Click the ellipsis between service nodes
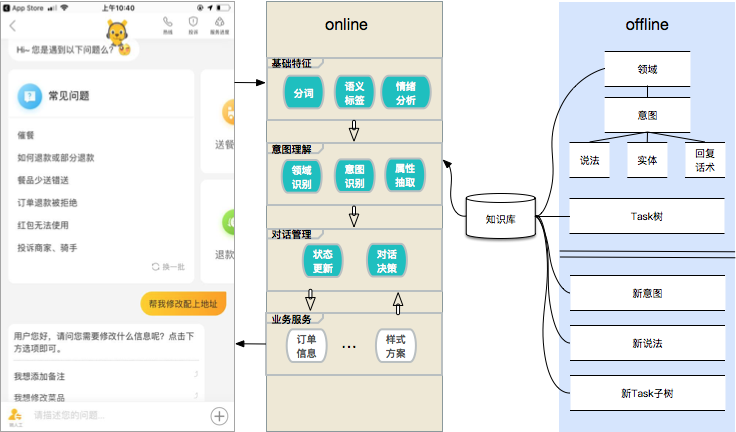This screenshot has width=736, height=432. pyautogui.click(x=349, y=347)
